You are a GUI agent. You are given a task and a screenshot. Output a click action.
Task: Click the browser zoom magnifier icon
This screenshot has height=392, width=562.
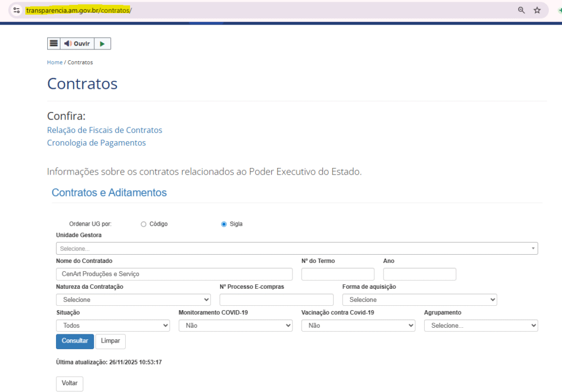(521, 10)
